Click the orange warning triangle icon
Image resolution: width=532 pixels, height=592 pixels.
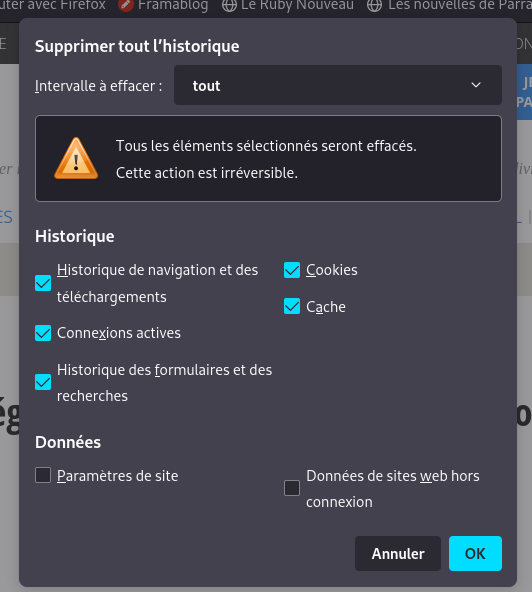point(76,158)
